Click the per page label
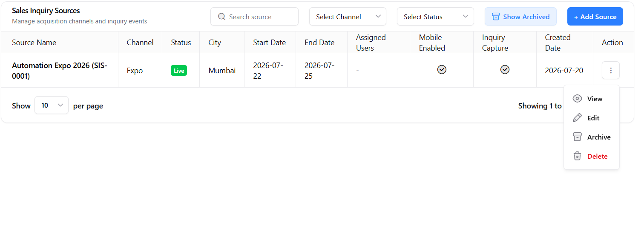Screen dimensions: 644x228 88,106
